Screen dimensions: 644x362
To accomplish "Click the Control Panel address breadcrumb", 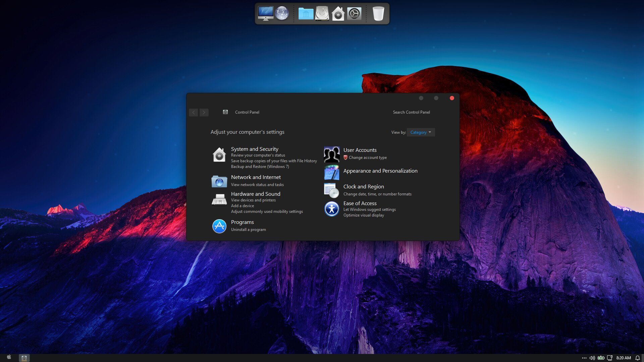I will pos(247,112).
